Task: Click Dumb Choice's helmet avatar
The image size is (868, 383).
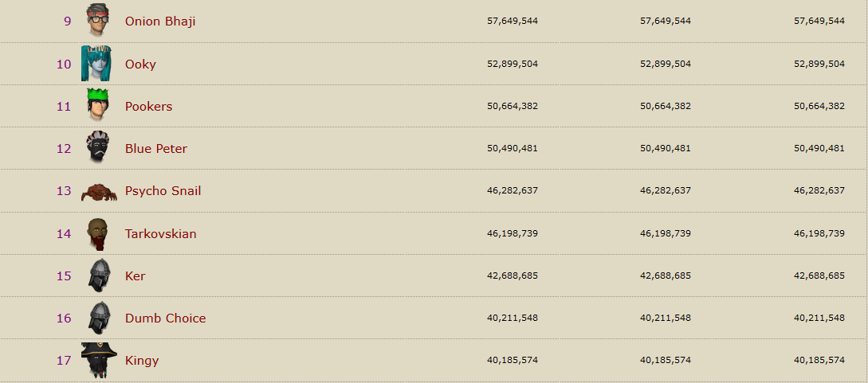Action: (99, 318)
